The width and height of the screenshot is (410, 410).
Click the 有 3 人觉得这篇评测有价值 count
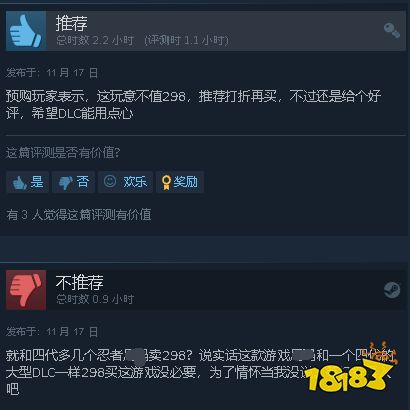click(x=79, y=215)
